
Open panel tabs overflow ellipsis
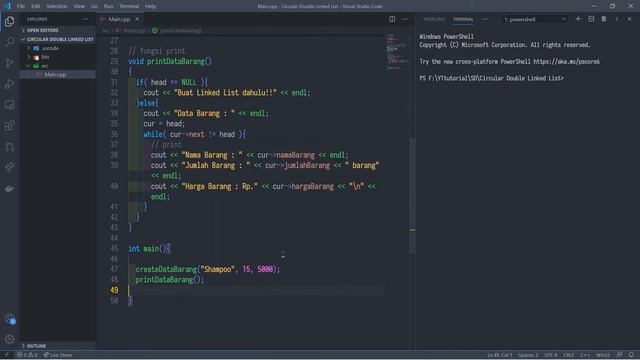point(484,19)
